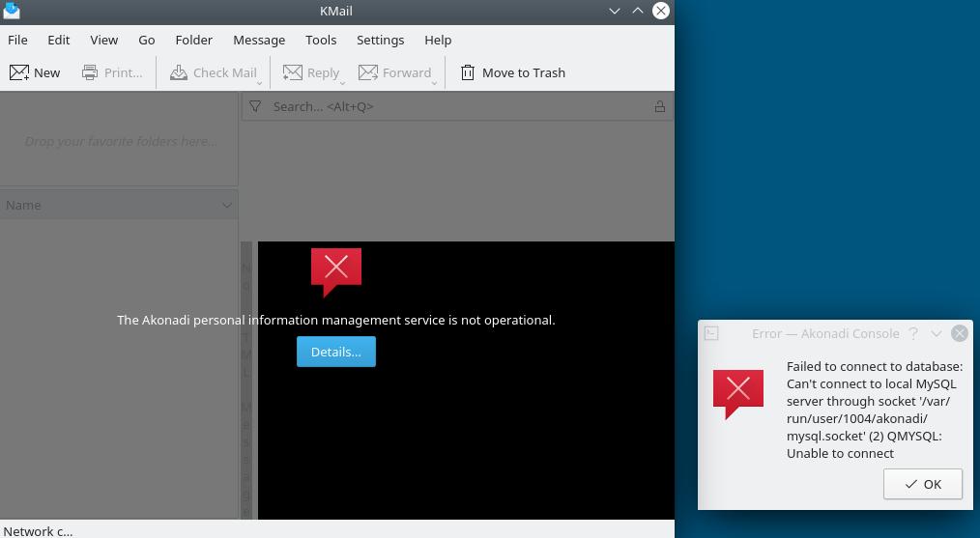Click the Search... <Alt+Q> field
The image size is (980, 538).
tap(457, 106)
